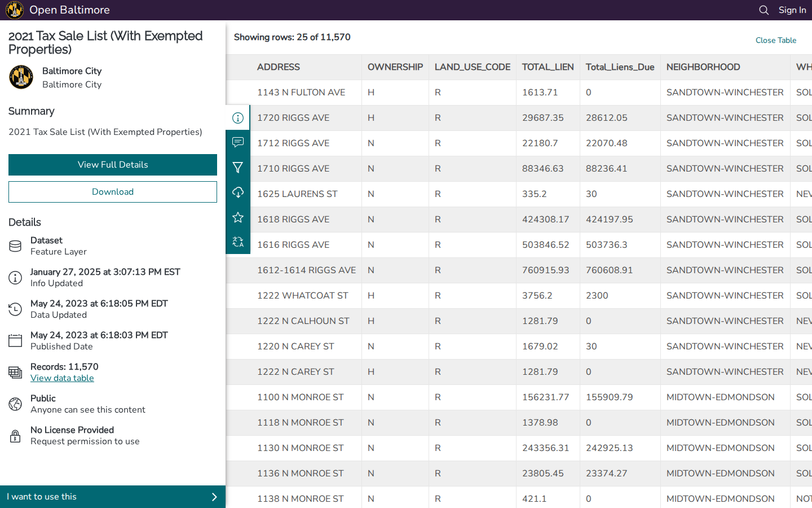Click the Records: 11,570 text
The image size is (812, 508).
(x=64, y=367)
